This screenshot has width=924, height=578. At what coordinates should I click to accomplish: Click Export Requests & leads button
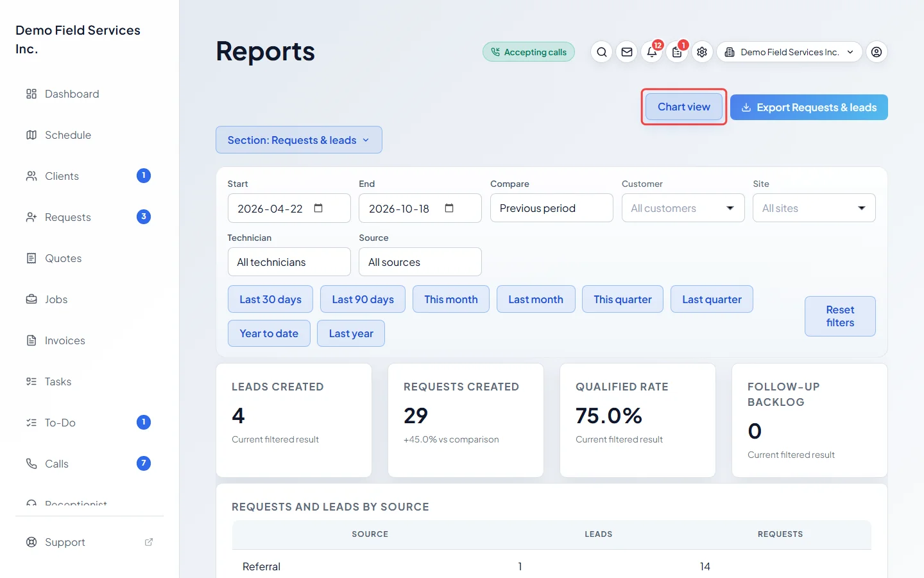pyautogui.click(x=809, y=107)
